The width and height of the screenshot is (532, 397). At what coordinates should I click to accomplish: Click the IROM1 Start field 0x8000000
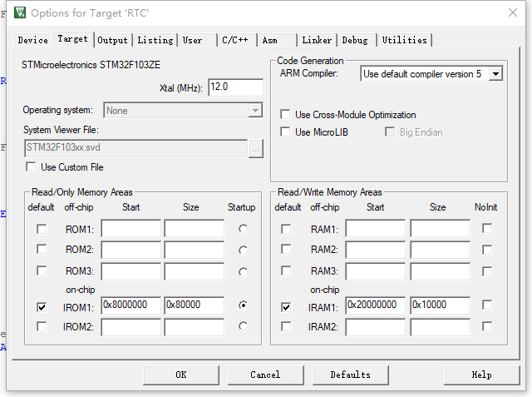[131, 305]
